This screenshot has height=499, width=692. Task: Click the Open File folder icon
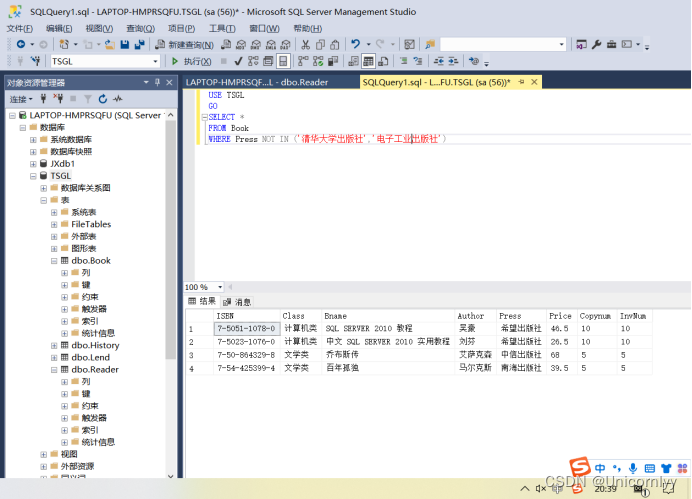[x=110, y=44]
